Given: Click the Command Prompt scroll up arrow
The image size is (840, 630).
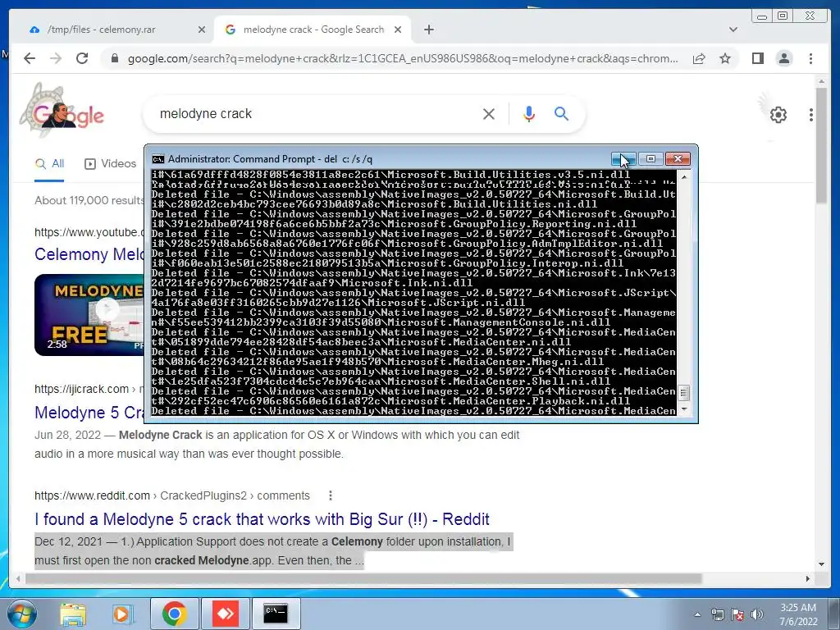Looking at the screenshot, I should (x=683, y=176).
